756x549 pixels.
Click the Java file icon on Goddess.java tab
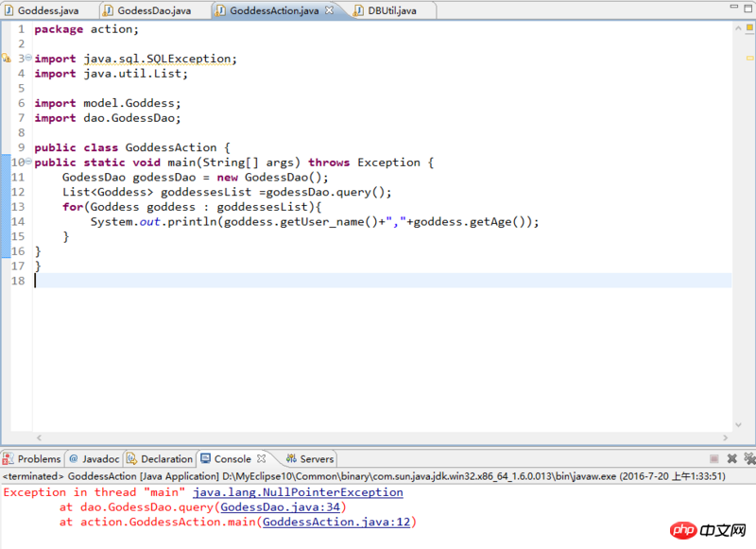(x=9, y=10)
